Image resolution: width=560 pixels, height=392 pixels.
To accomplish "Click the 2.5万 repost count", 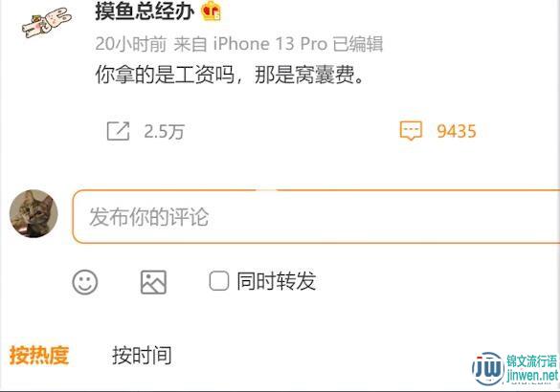I will point(165,132).
